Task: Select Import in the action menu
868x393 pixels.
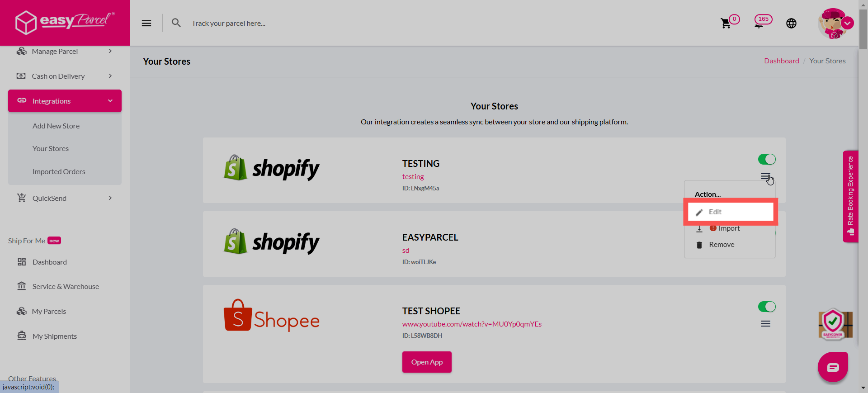Action: (729, 228)
